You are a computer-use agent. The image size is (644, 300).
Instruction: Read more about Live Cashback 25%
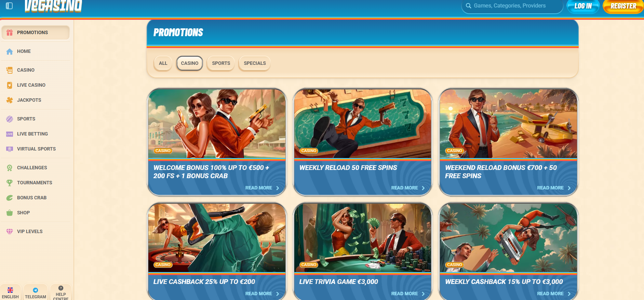point(262,294)
